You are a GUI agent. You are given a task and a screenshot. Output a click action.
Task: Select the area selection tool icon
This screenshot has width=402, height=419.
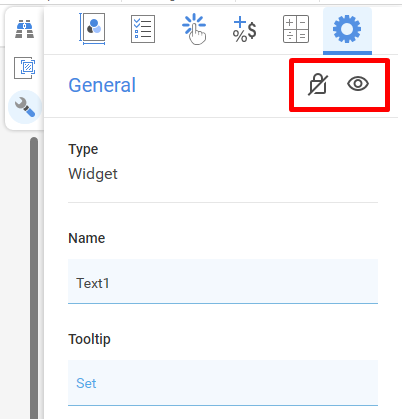pos(25,68)
